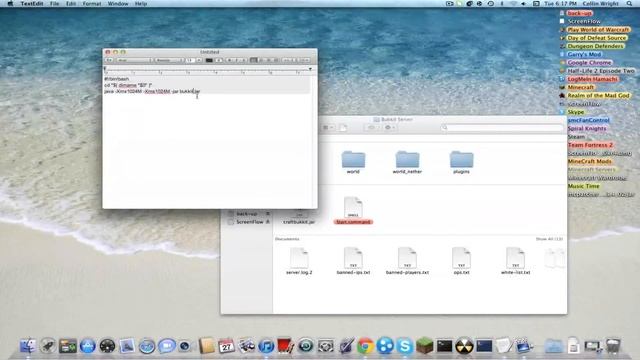Open Trash in the Dock
Viewport: 640px width, 360px height.
coord(613,346)
